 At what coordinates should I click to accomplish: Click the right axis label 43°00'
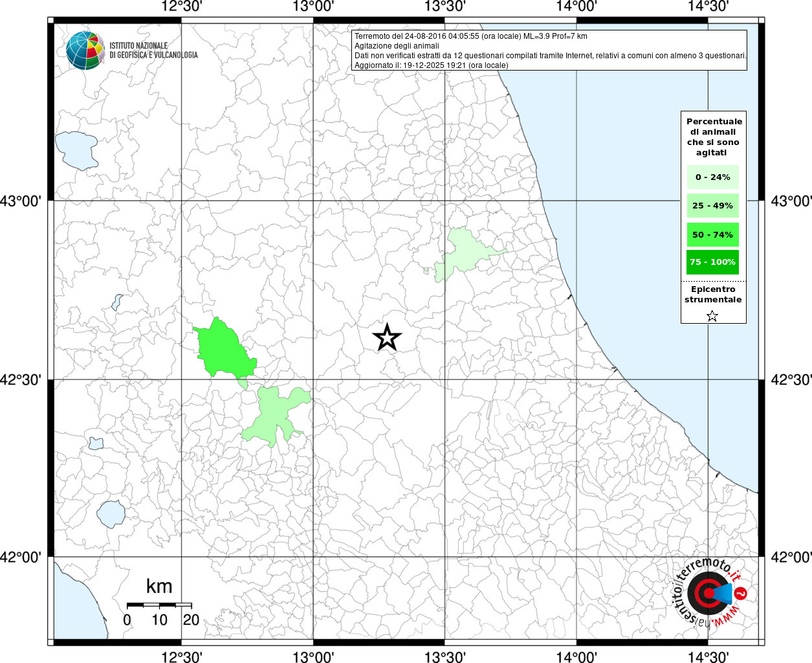791,201
